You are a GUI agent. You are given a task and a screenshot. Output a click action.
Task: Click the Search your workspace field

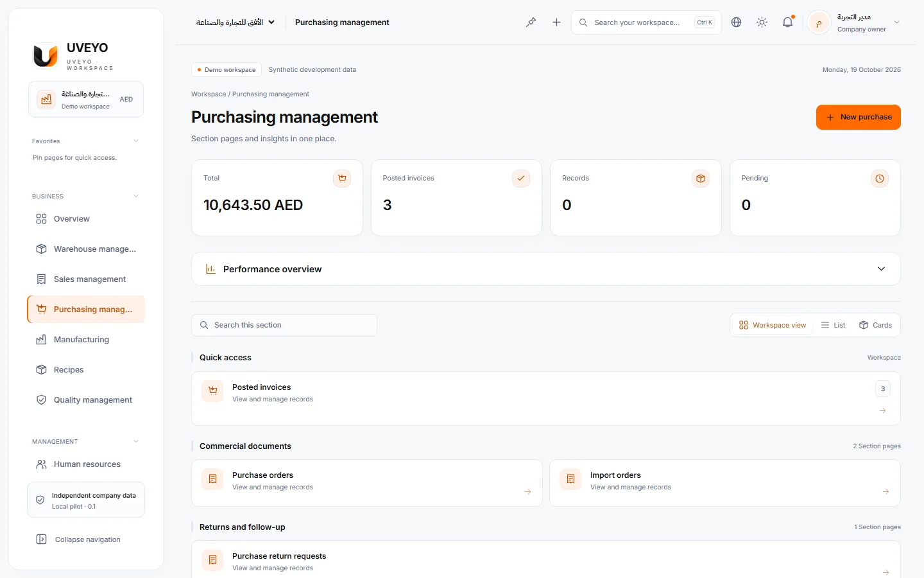[646, 22]
